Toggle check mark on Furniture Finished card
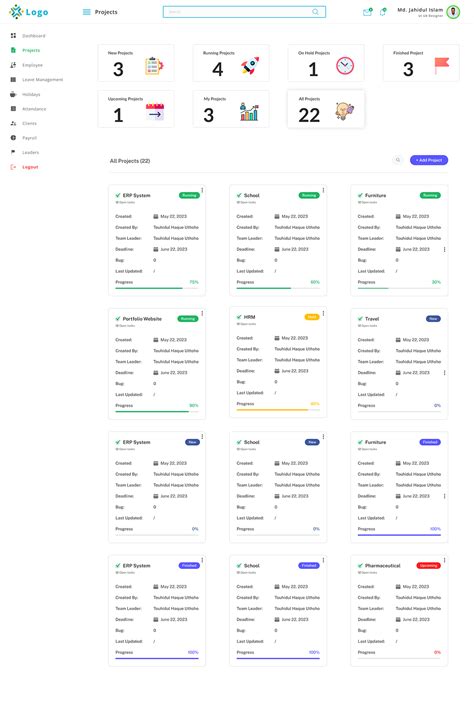The image size is (474, 702). (360, 442)
